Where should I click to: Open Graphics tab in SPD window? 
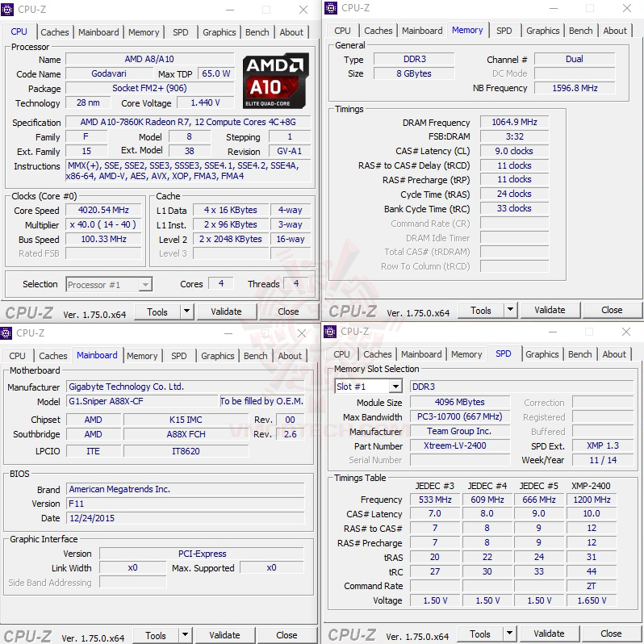(x=542, y=354)
